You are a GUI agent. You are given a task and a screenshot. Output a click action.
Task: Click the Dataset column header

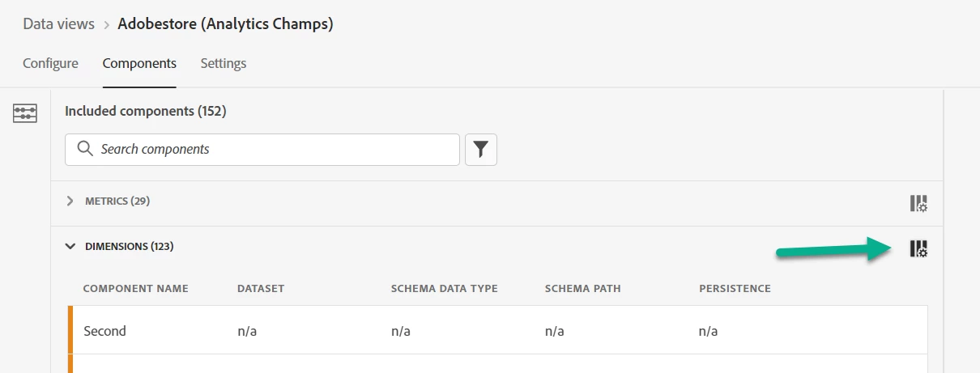point(261,289)
